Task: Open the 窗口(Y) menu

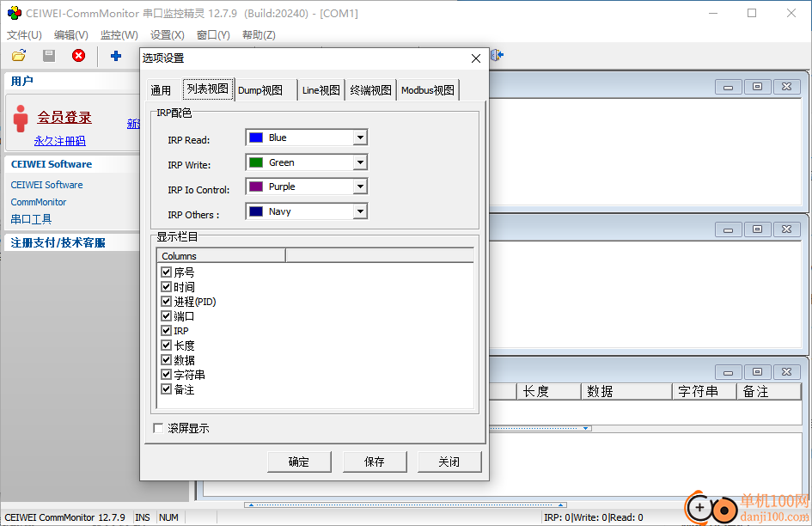Action: click(213, 34)
